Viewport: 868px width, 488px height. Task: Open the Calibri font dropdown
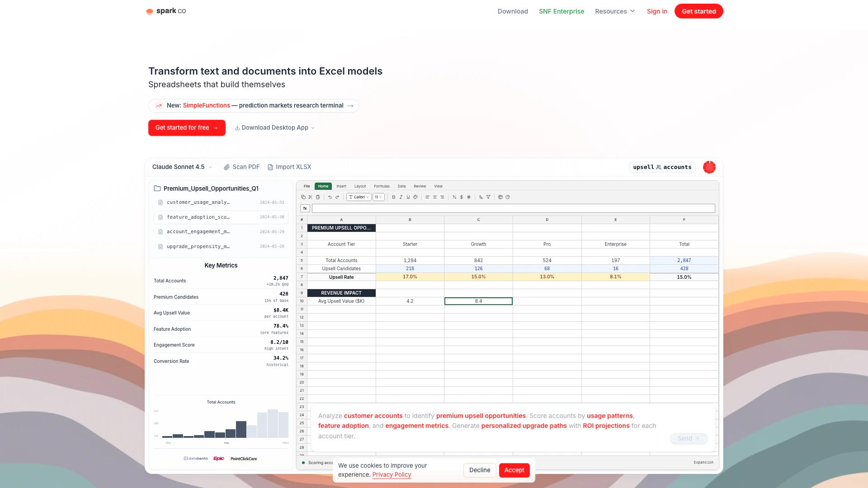coord(359,197)
